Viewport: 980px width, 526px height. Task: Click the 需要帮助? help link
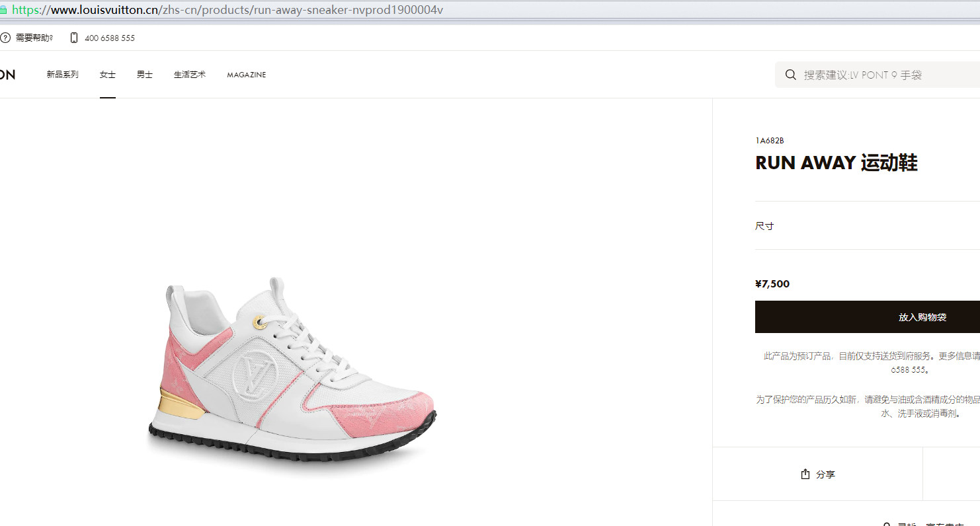point(34,38)
